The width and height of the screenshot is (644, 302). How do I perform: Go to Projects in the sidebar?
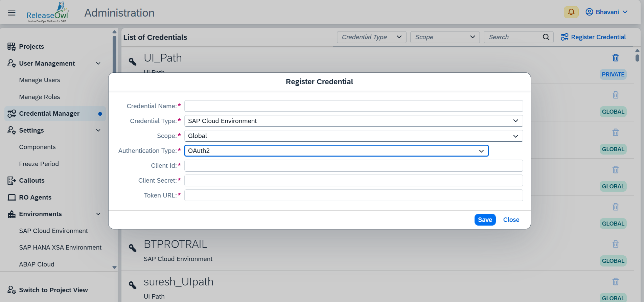click(x=31, y=47)
